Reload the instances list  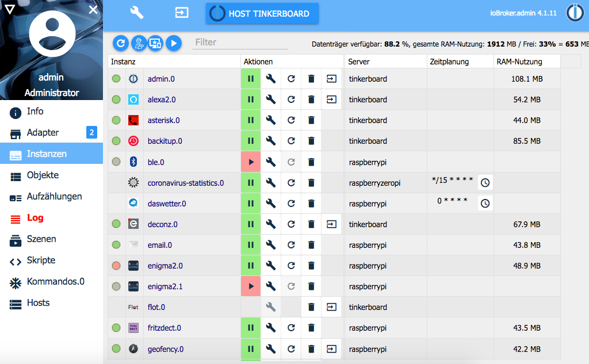(x=121, y=44)
